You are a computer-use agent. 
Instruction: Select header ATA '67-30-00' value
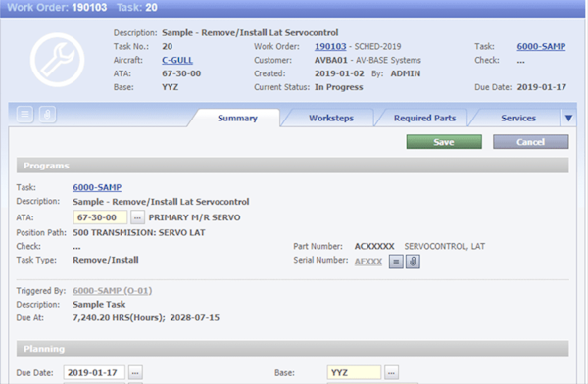click(x=181, y=73)
